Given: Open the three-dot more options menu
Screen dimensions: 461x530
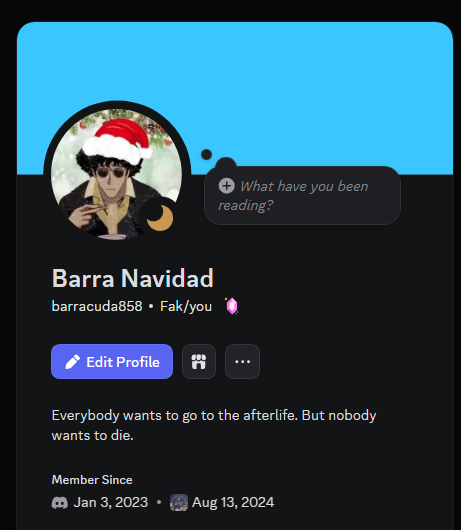Looking at the screenshot, I should coord(242,362).
